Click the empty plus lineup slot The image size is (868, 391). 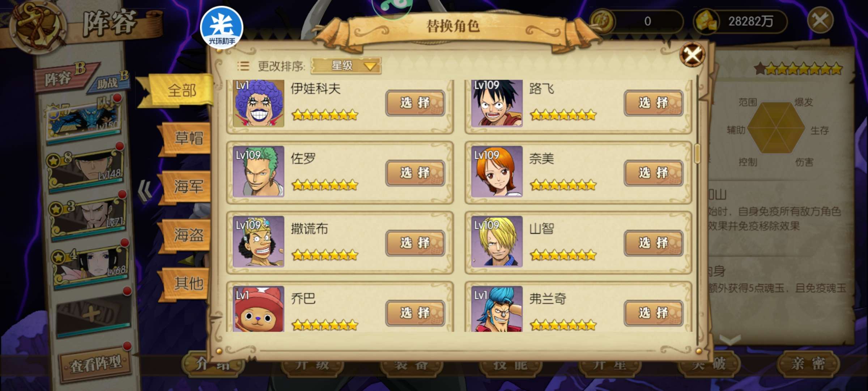(94, 314)
